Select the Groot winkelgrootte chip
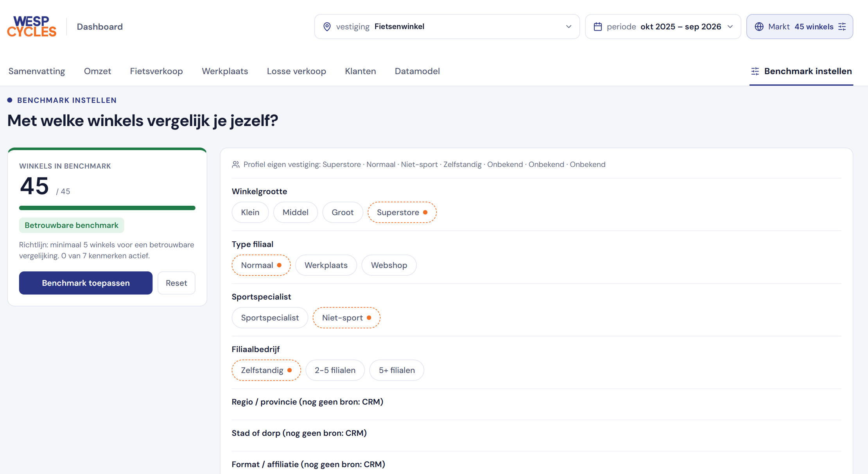The width and height of the screenshot is (868, 474). [x=343, y=212]
